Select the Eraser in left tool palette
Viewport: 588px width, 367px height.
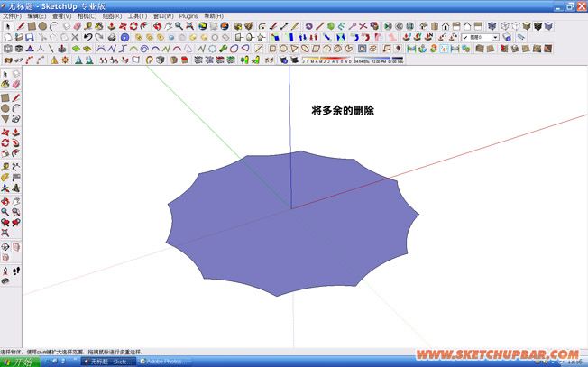coord(16,85)
